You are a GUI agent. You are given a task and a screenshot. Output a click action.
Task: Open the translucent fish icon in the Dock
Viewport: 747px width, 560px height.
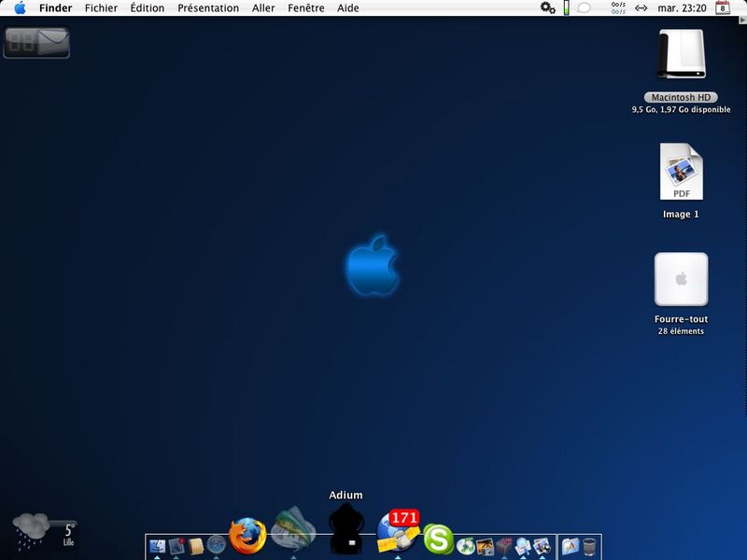(293, 530)
